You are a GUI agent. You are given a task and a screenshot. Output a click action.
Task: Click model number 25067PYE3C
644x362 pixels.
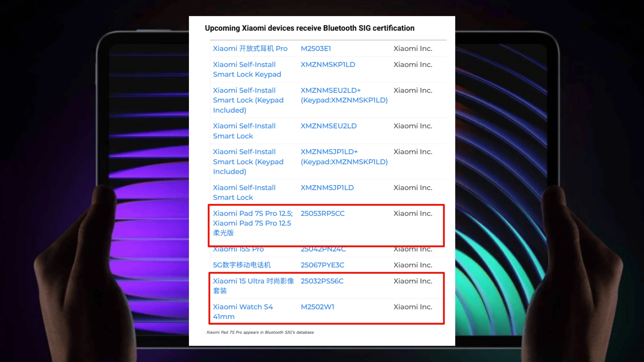point(322,265)
